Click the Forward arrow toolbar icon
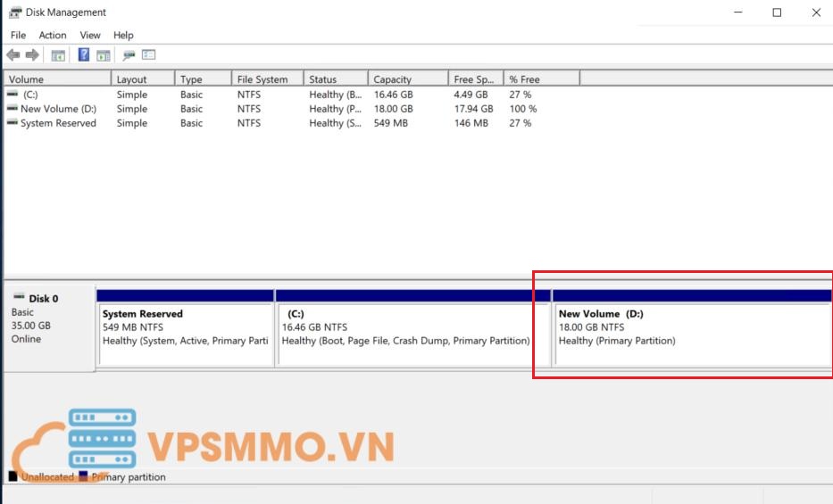833x504 pixels. tap(33, 55)
